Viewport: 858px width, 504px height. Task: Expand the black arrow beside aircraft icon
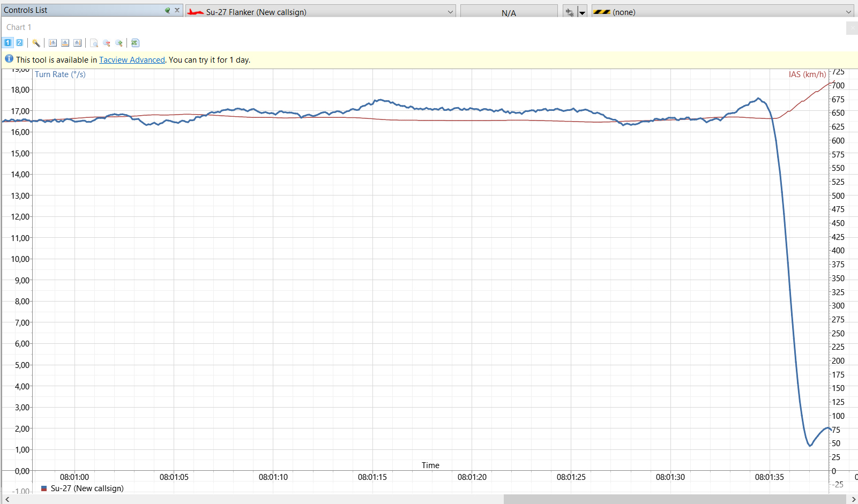[x=582, y=12]
